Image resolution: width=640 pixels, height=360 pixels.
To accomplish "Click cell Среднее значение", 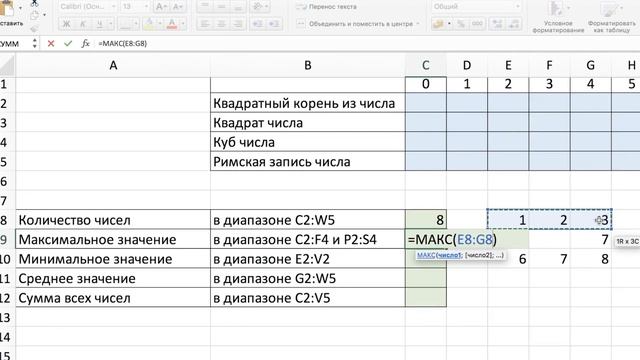I will (113, 278).
